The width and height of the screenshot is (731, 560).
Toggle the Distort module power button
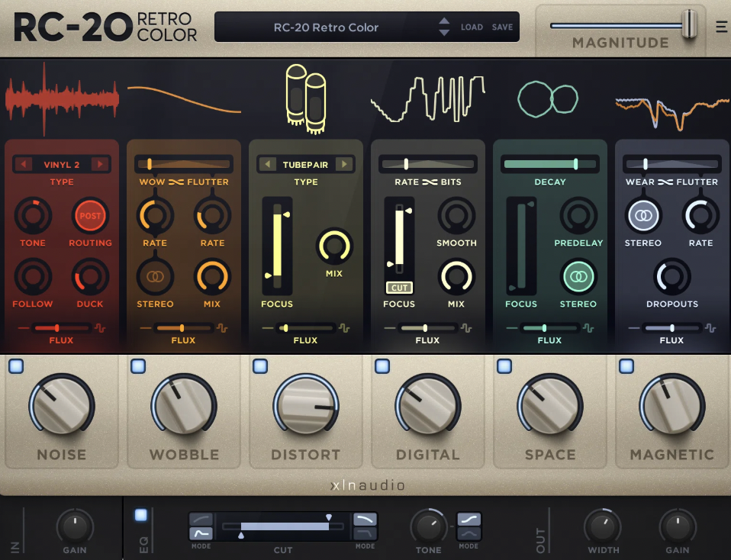260,366
